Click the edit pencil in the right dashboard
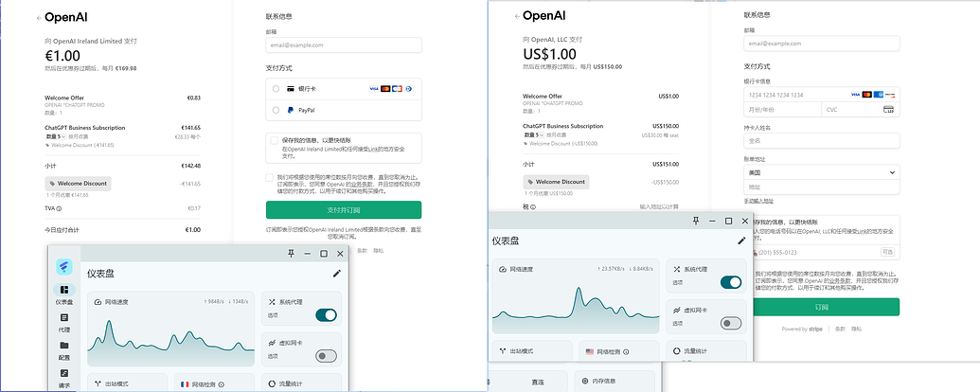Image resolution: width=980 pixels, height=392 pixels. pos(742,241)
